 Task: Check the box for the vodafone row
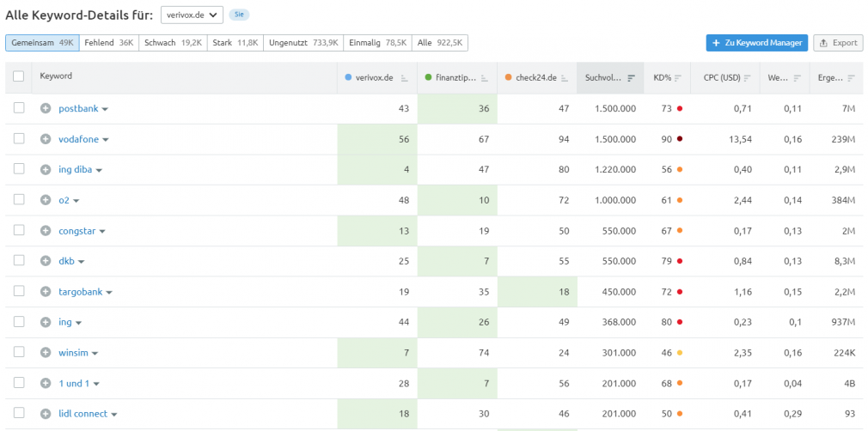pos(19,138)
